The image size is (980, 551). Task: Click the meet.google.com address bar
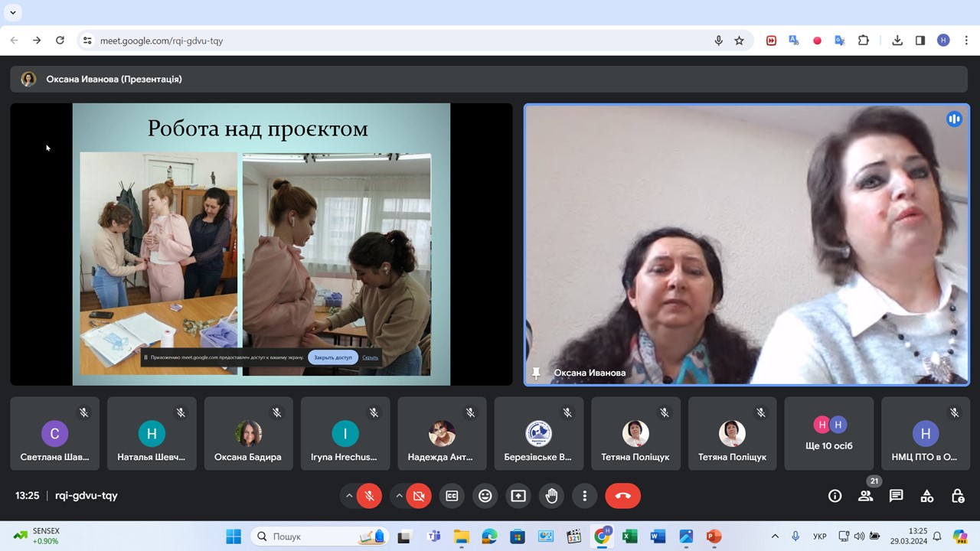click(x=383, y=41)
